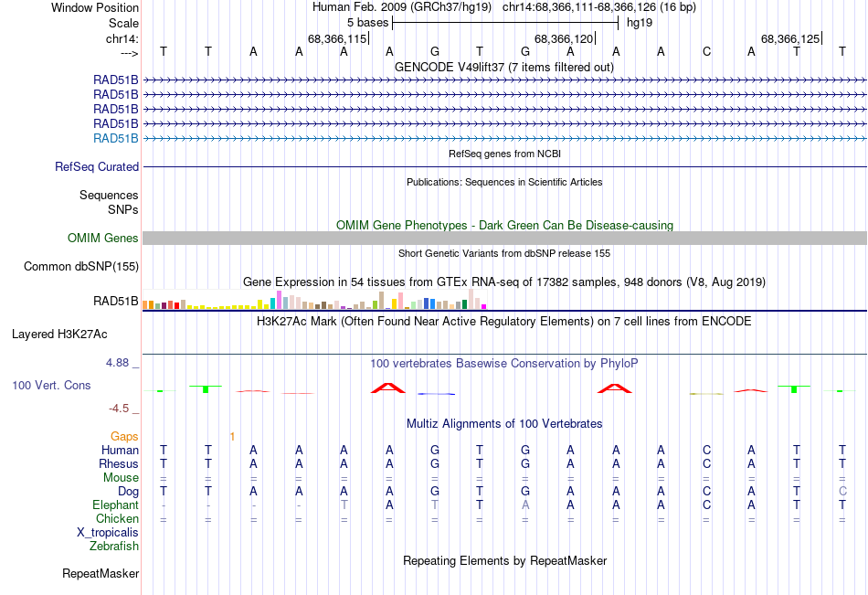Click the 68,366,125 coordinate marker
The image size is (868, 595).
pos(790,38)
